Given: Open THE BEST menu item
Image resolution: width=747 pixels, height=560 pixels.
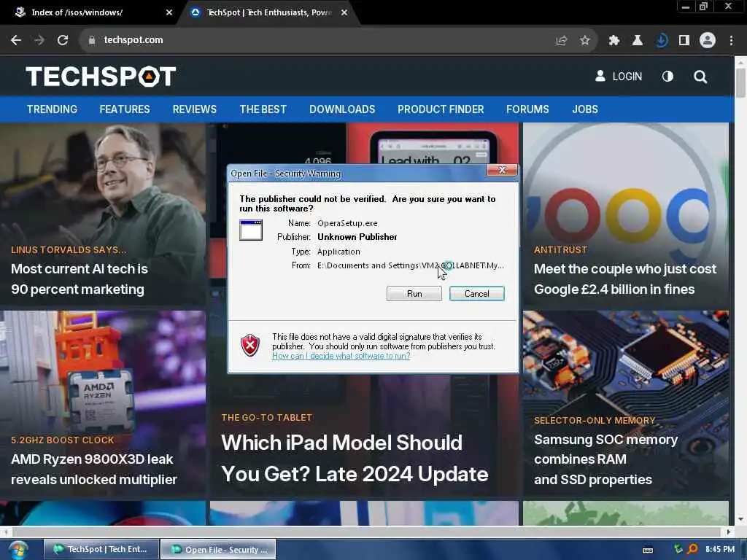Looking at the screenshot, I should point(263,109).
